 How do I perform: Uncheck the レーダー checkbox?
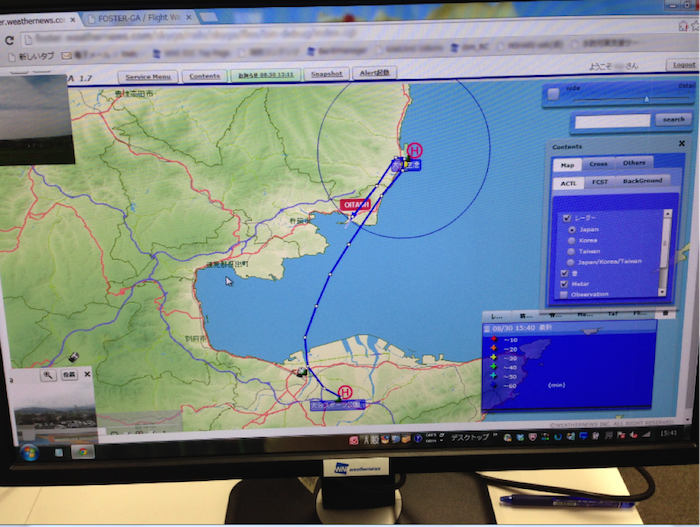[x=567, y=218]
